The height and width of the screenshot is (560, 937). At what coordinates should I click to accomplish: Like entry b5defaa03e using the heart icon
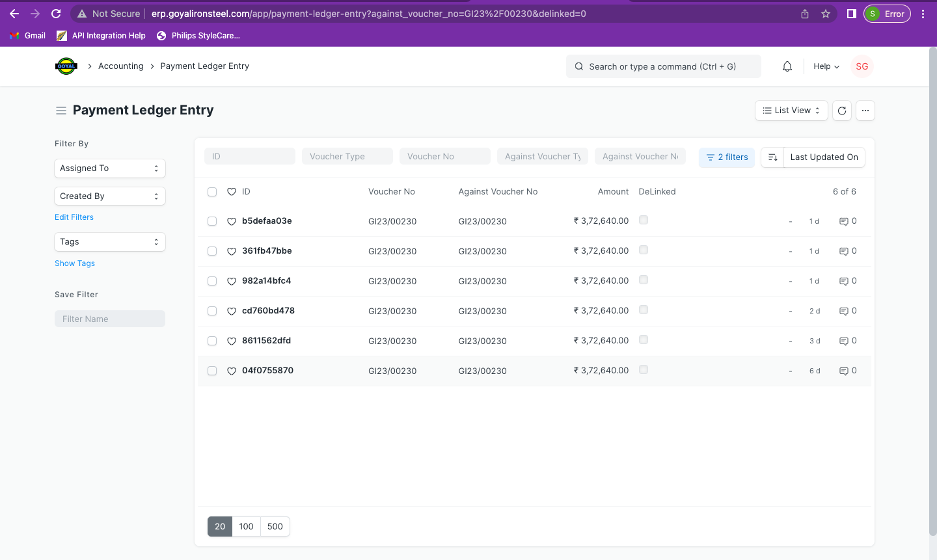232,221
